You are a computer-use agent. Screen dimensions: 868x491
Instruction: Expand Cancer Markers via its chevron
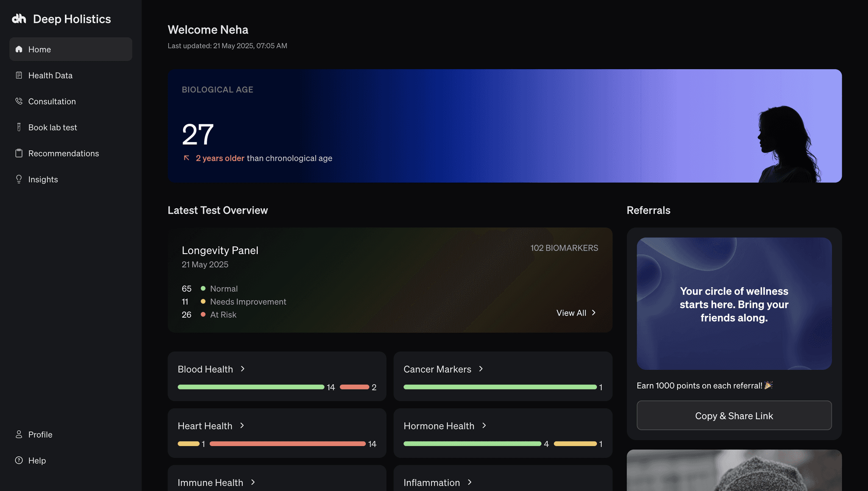(481, 369)
